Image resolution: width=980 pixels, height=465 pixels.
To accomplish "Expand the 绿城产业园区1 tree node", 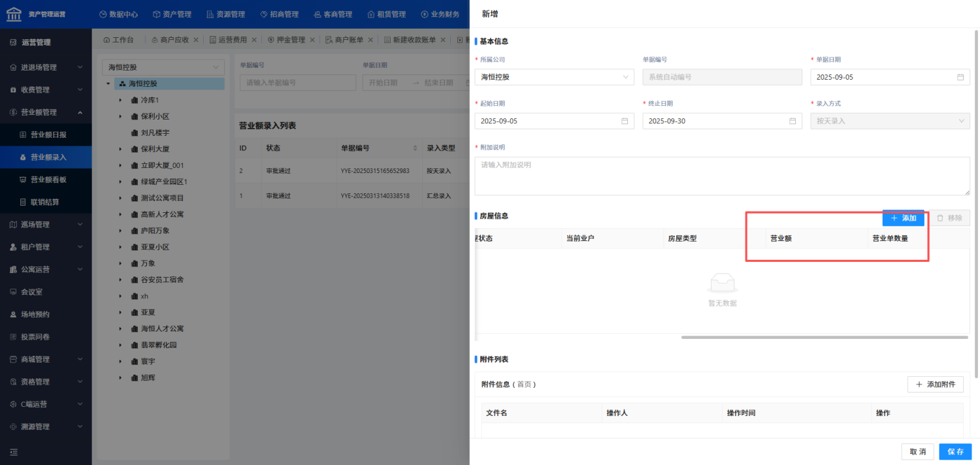I will 120,182.
